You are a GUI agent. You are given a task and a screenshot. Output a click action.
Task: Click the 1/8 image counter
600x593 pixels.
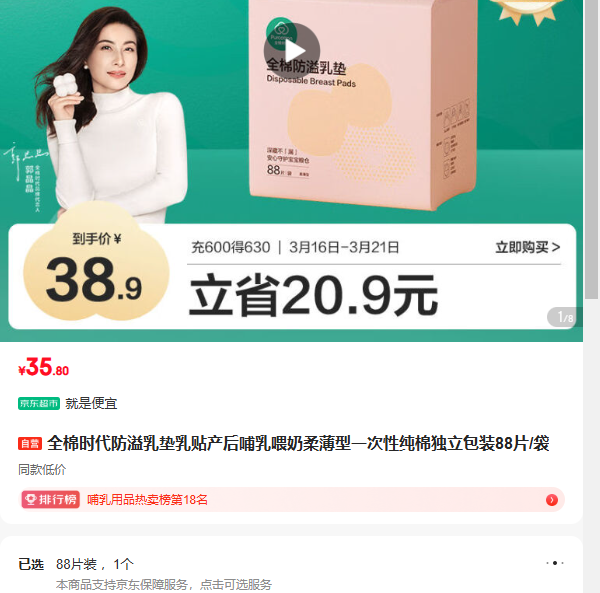coord(565,317)
